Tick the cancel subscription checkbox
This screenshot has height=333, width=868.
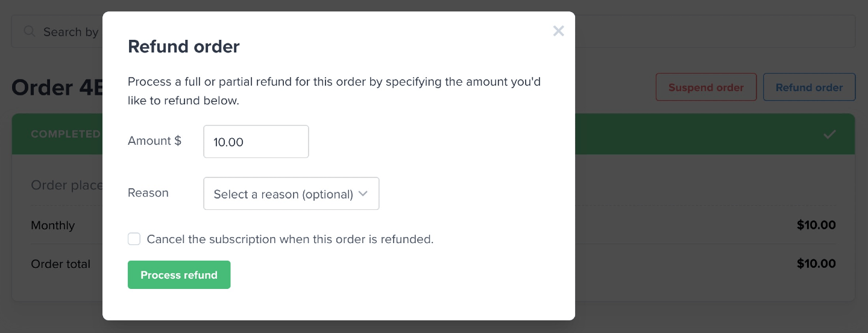pos(134,239)
